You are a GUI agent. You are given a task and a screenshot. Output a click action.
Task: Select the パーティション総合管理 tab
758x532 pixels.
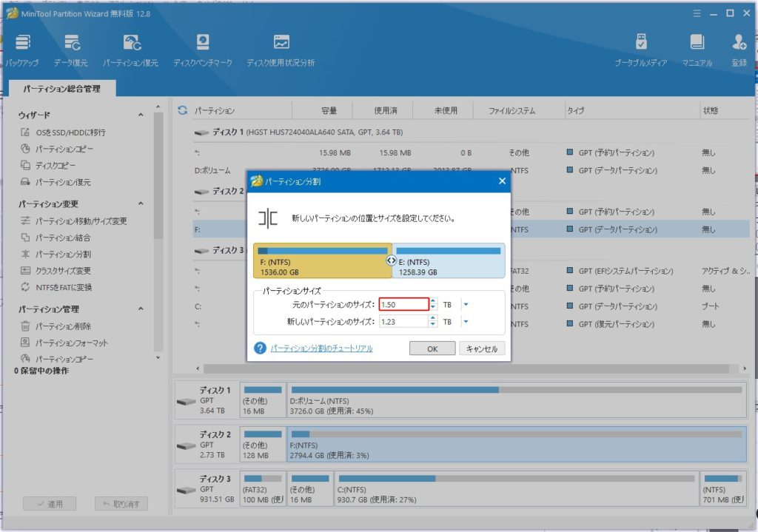pos(61,89)
